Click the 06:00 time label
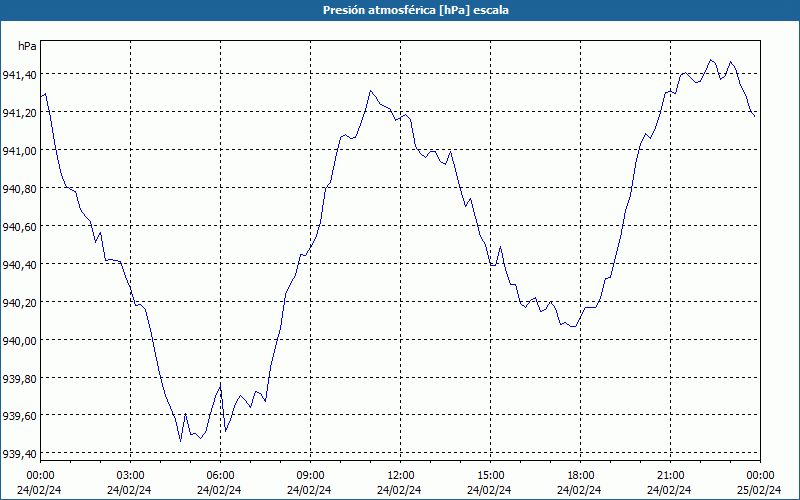Image resolution: width=800 pixels, height=500 pixels. tap(220, 476)
